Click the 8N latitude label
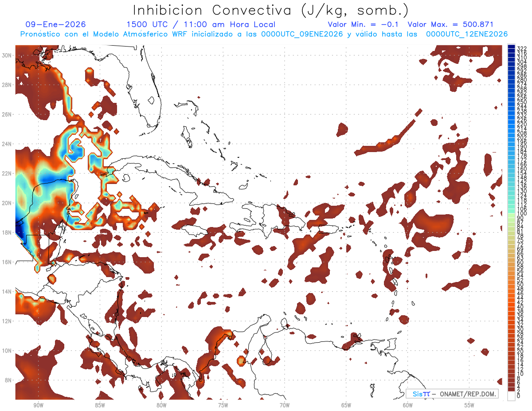The image size is (532, 411). coord(9,380)
